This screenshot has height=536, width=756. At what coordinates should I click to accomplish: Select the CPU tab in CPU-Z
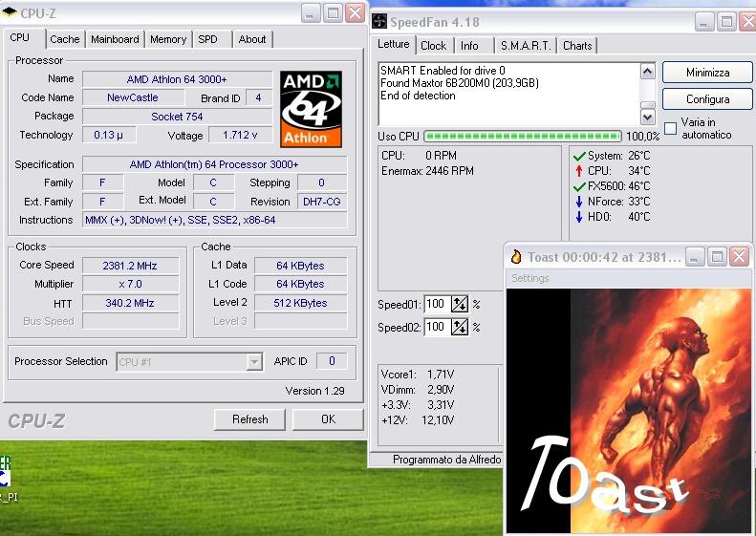[20, 37]
